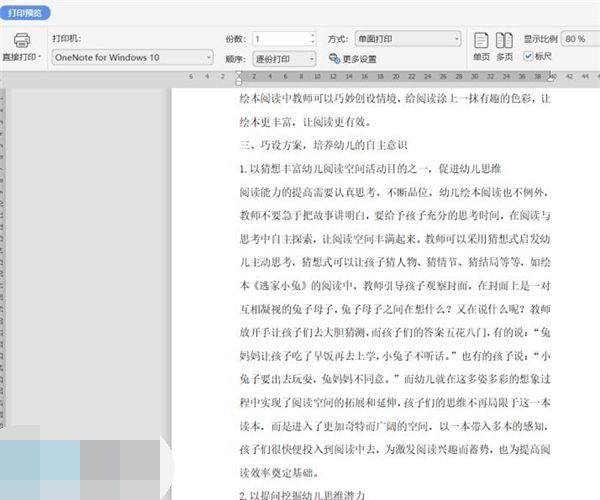Expand the 逐份打印 order dropdown
The height and width of the screenshot is (500, 600).
pos(313,58)
